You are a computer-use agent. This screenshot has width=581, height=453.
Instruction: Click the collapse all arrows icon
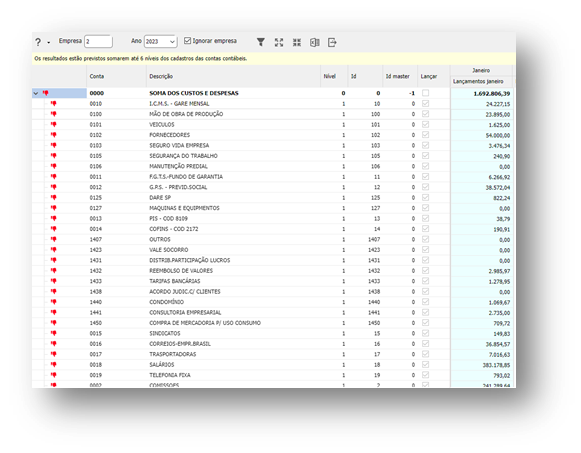[297, 42]
